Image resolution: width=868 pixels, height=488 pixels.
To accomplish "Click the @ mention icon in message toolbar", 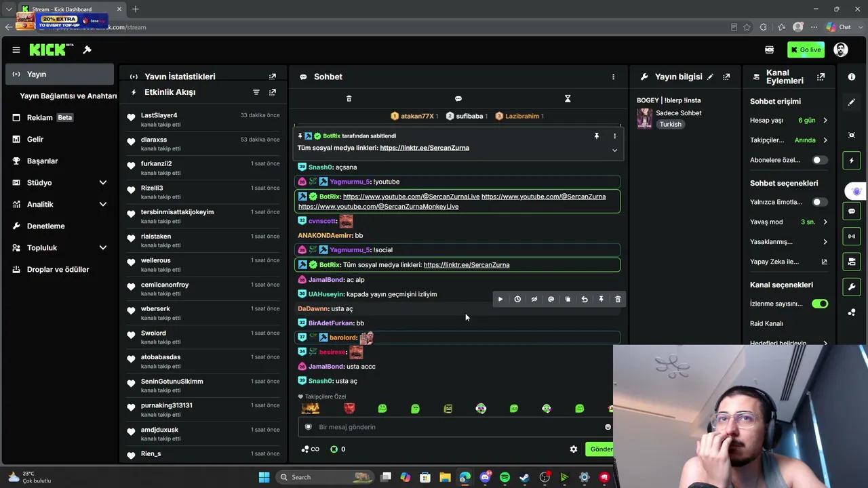I will click(x=551, y=299).
